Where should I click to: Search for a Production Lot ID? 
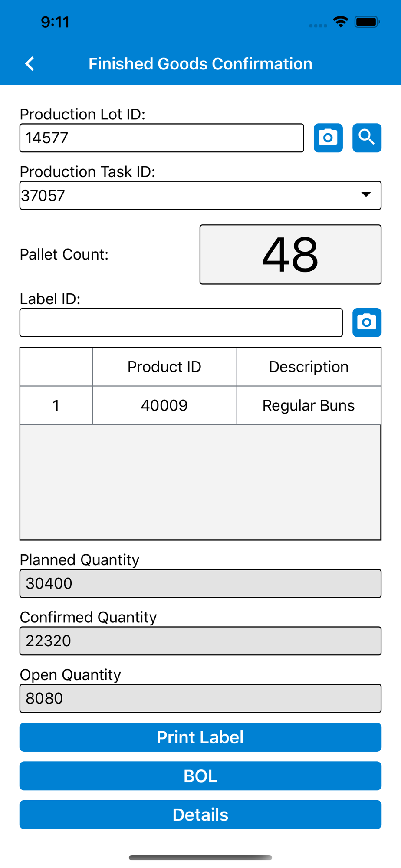(367, 138)
